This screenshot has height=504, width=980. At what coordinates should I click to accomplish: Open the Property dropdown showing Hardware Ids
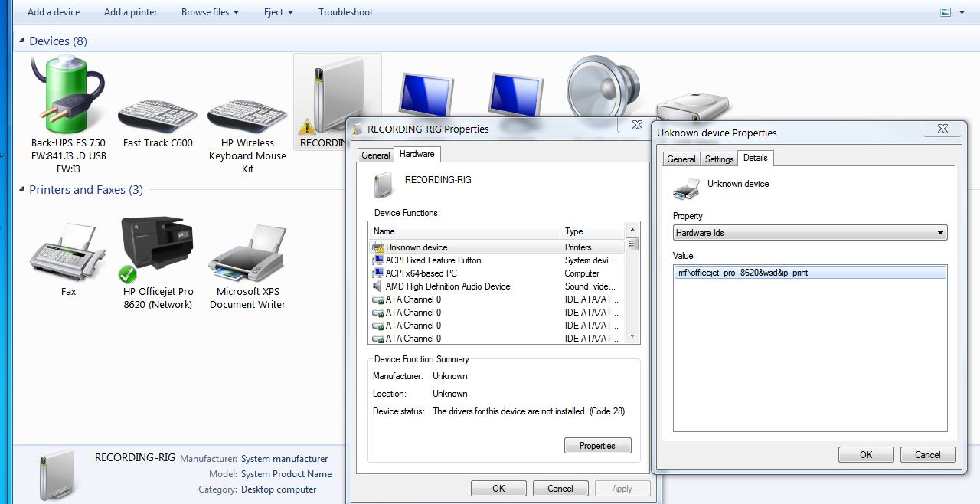pyautogui.click(x=810, y=233)
